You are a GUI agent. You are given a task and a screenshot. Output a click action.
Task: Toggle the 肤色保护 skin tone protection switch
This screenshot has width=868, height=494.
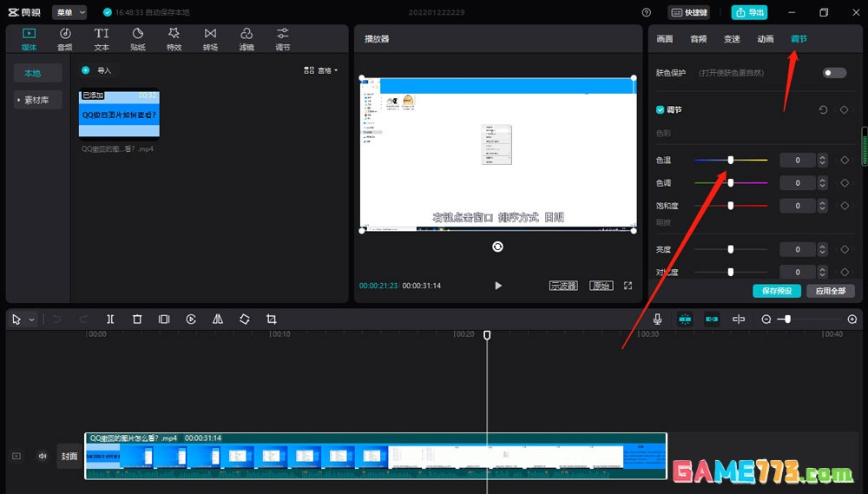pos(834,73)
